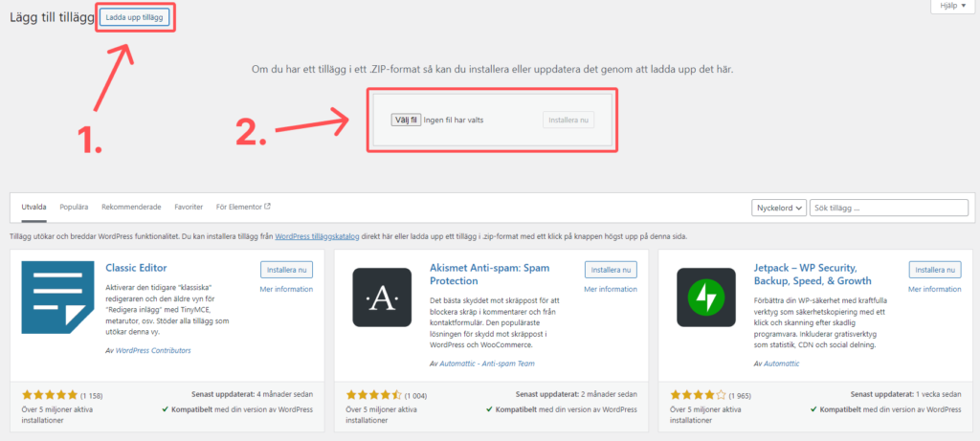
Task: Install the Classic Editor plugin
Action: [287, 270]
